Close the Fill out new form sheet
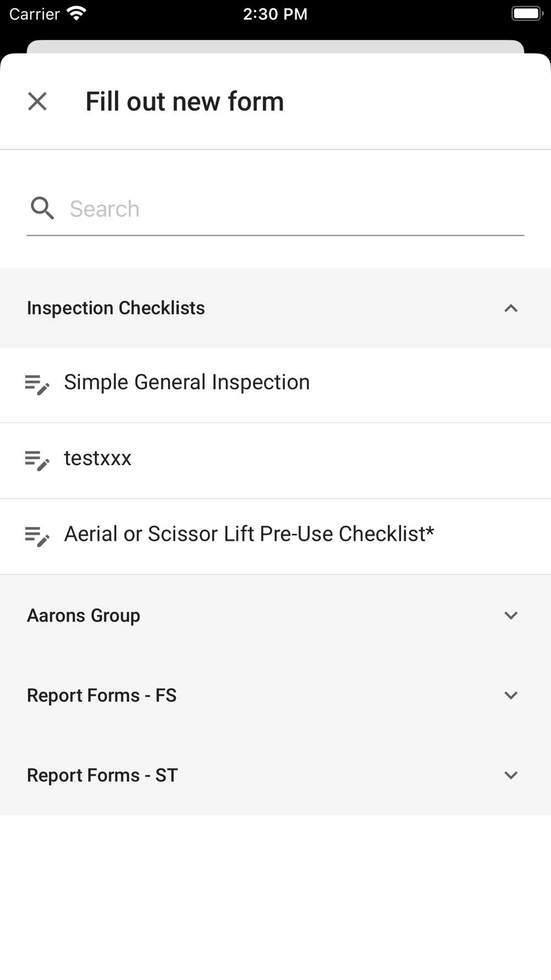The image size is (551, 980). coord(37,101)
